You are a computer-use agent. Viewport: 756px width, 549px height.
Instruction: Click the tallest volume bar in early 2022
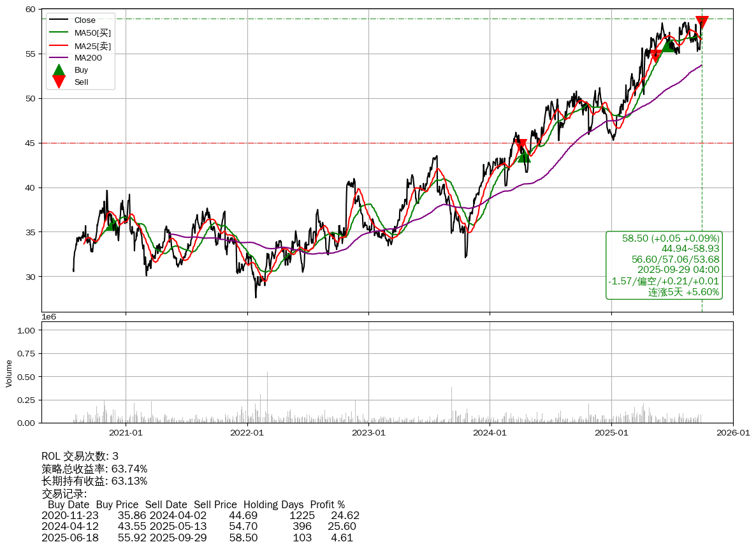pos(267,397)
